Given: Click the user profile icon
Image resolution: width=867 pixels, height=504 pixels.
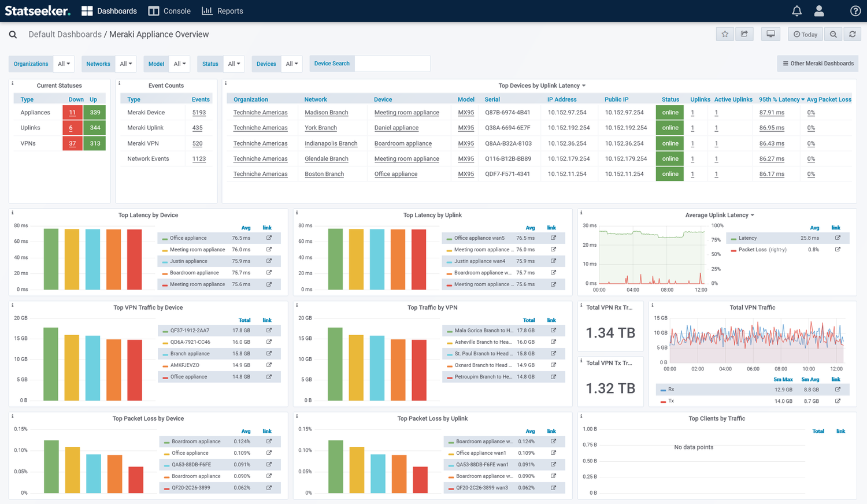Looking at the screenshot, I should (x=818, y=10).
